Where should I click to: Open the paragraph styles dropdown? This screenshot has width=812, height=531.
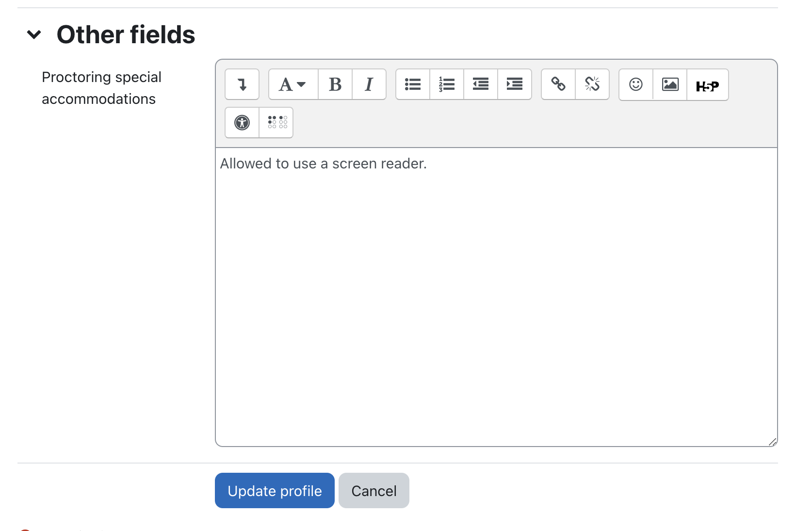[x=292, y=84]
